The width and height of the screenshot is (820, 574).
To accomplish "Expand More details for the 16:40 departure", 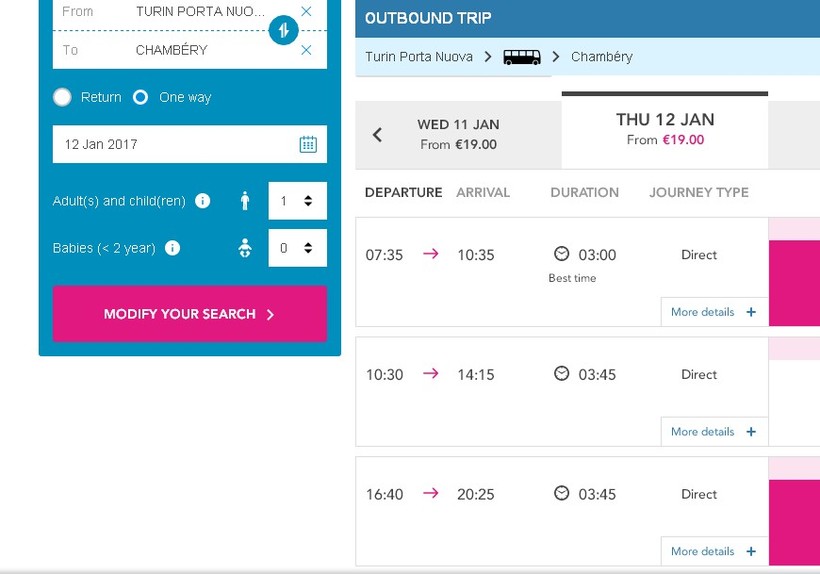I will [x=713, y=551].
